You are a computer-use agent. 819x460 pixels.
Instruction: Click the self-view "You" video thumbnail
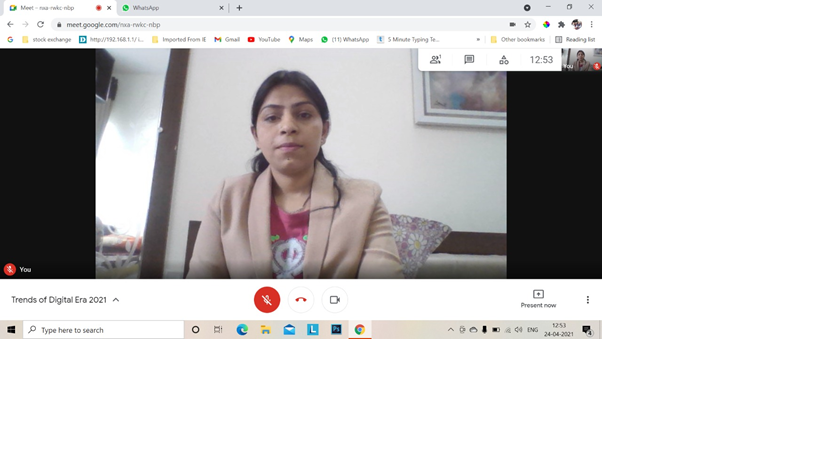[580, 59]
